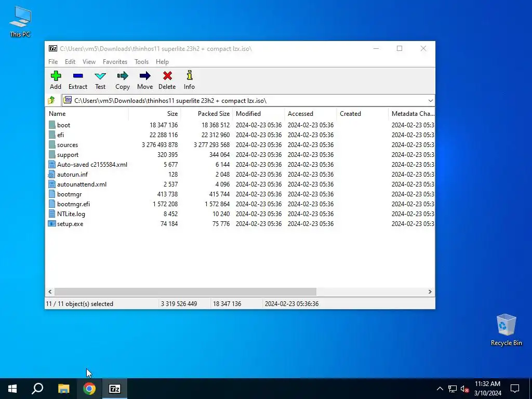Click the green Add toolbar icon
The width and height of the screenshot is (532, 399).
56,76
